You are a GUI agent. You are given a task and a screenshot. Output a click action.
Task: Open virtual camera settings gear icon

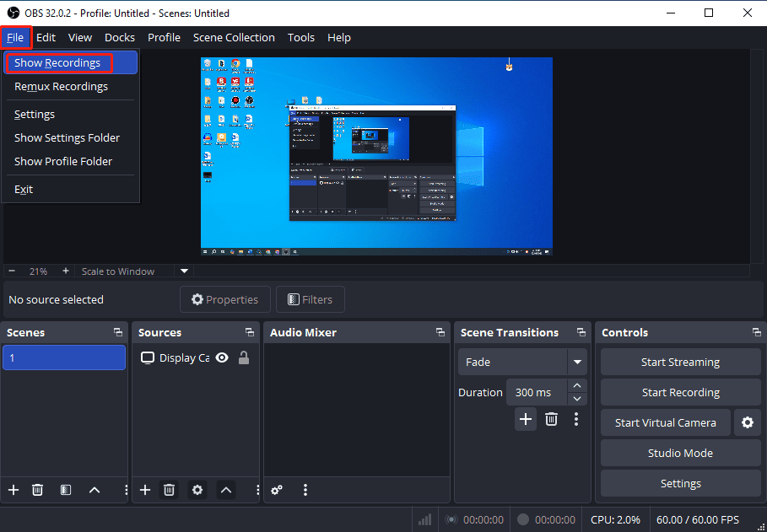pyautogui.click(x=748, y=422)
